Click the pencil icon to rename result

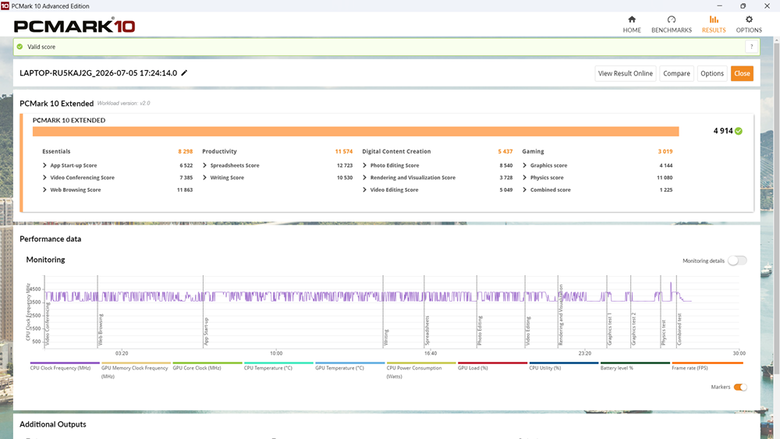tap(184, 73)
